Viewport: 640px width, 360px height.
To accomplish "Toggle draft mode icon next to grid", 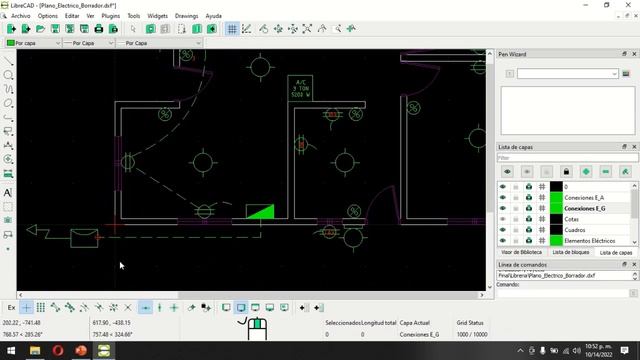I will coord(247,29).
